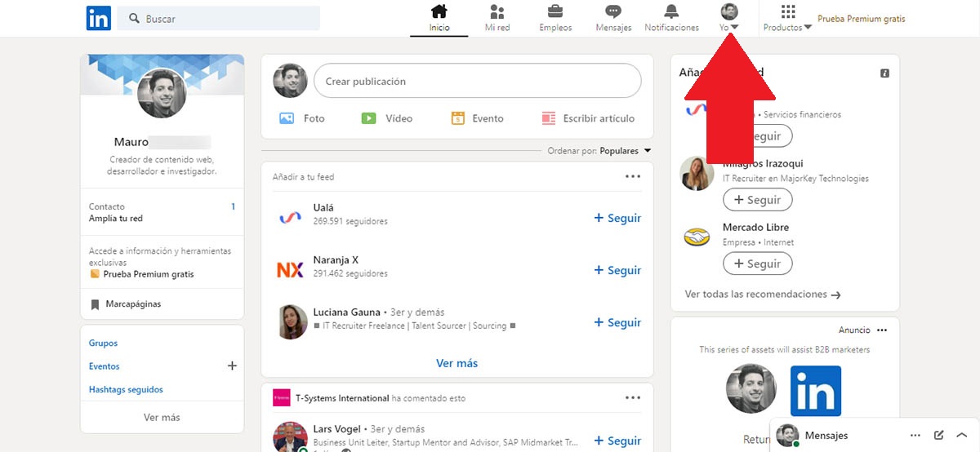Open the Ver todas las recomendaciones link

point(763,295)
